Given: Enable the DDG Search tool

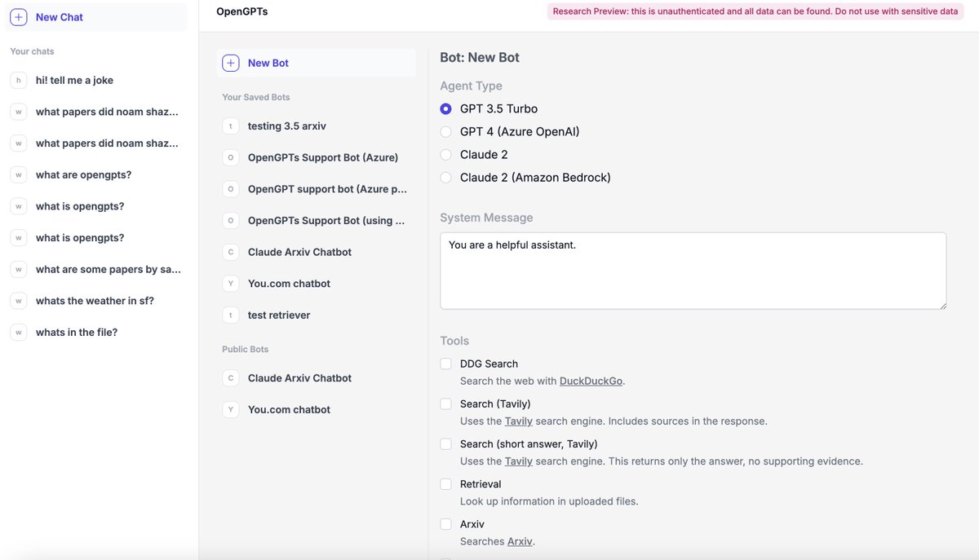Looking at the screenshot, I should (x=445, y=363).
